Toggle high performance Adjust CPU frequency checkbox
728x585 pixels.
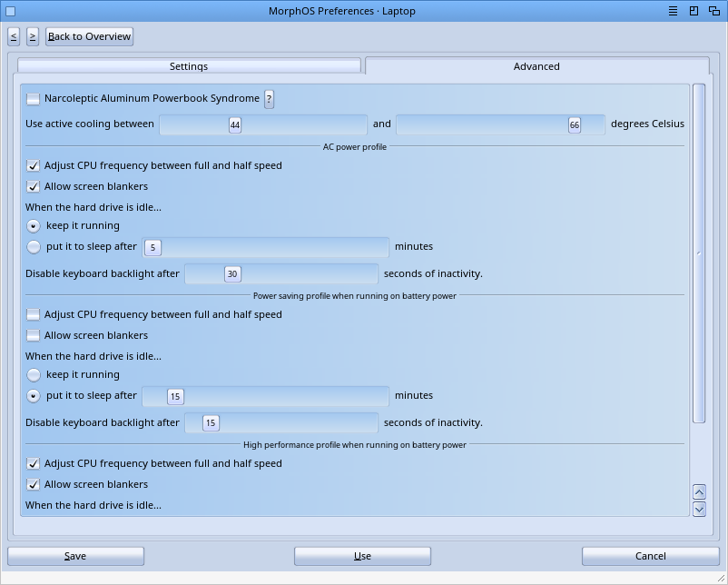click(33, 463)
